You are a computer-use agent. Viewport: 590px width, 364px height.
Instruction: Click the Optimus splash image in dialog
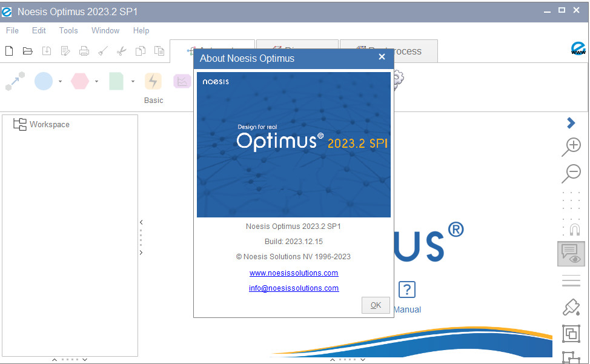pos(294,144)
